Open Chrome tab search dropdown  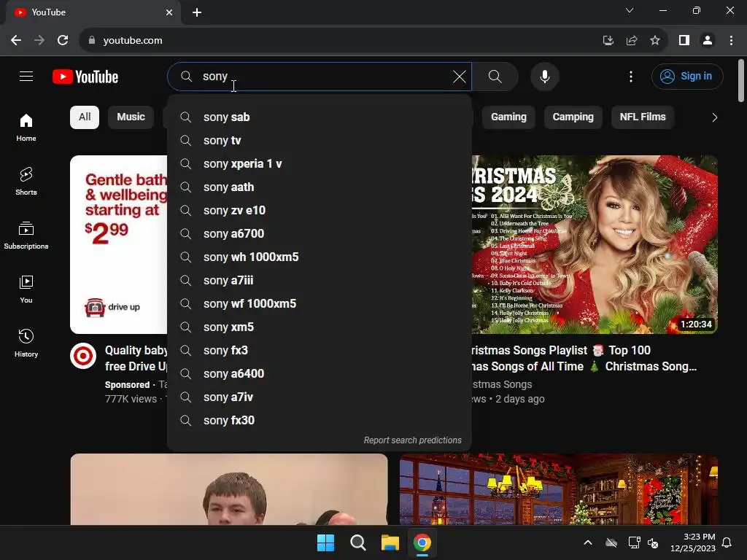630,10
